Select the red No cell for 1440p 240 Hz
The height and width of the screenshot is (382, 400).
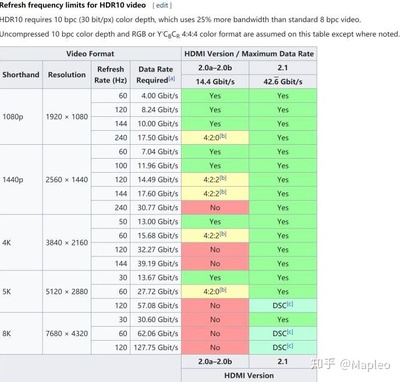click(x=215, y=208)
